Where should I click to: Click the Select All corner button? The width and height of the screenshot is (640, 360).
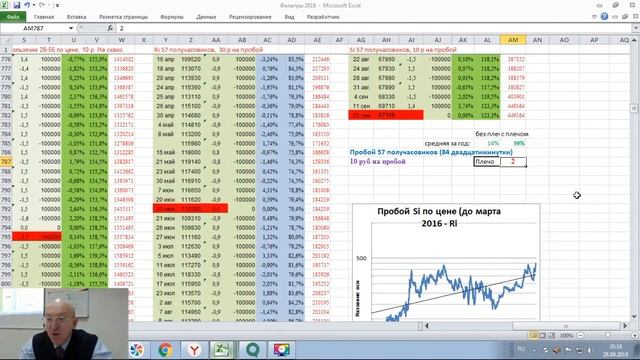[x=6, y=40]
